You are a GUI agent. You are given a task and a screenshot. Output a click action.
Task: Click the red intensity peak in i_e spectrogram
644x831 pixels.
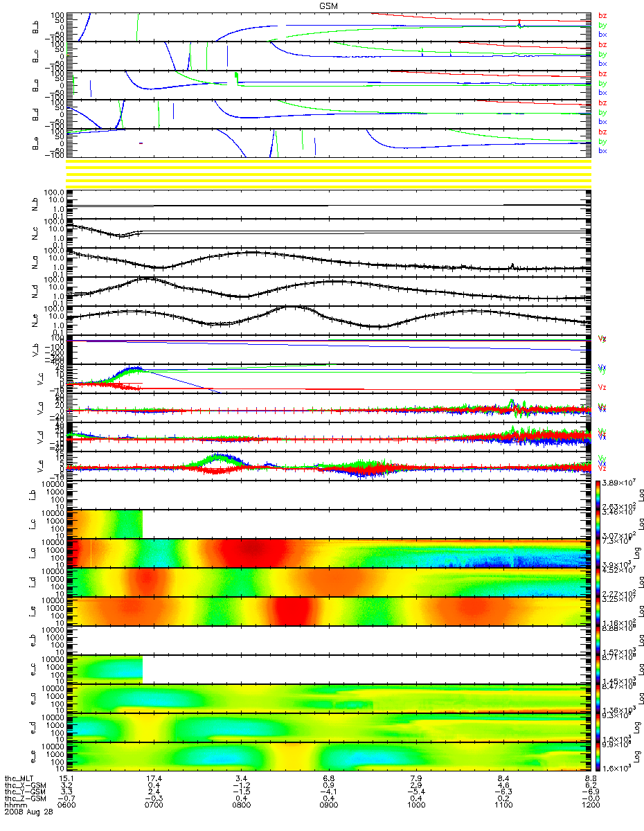tap(291, 611)
